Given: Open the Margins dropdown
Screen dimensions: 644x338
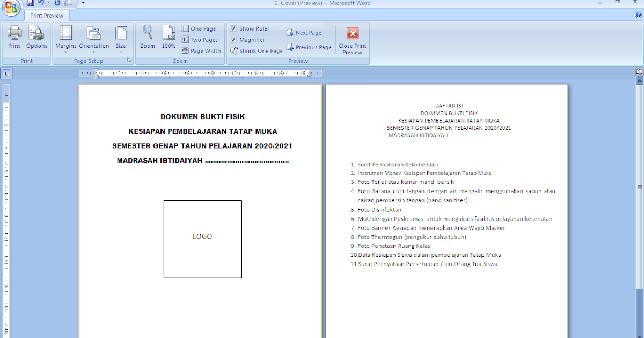Looking at the screenshot, I should pos(65,38).
